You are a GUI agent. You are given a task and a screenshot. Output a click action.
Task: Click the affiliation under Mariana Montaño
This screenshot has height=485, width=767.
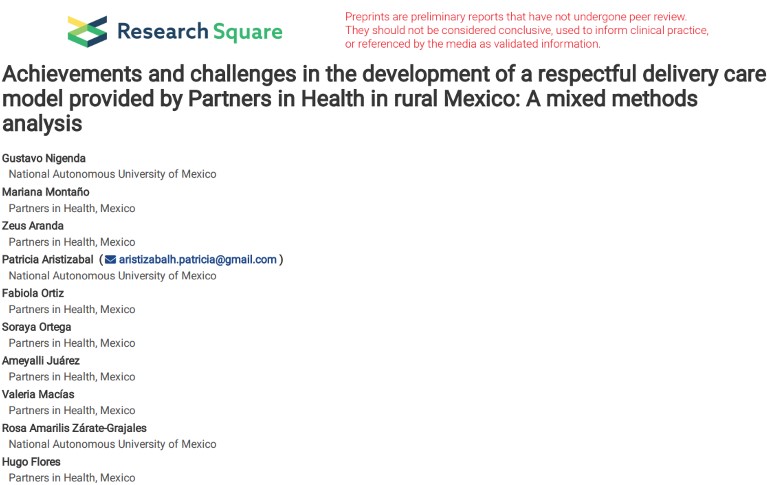(x=72, y=208)
